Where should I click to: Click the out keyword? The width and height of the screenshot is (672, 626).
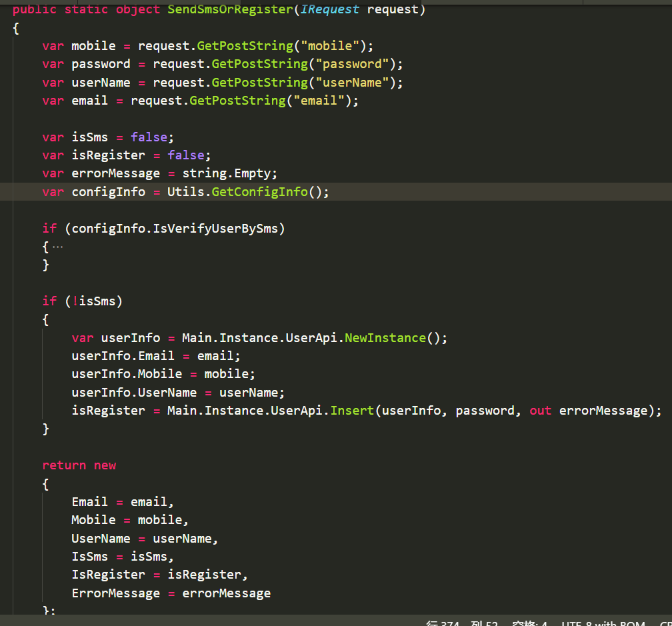(540, 411)
